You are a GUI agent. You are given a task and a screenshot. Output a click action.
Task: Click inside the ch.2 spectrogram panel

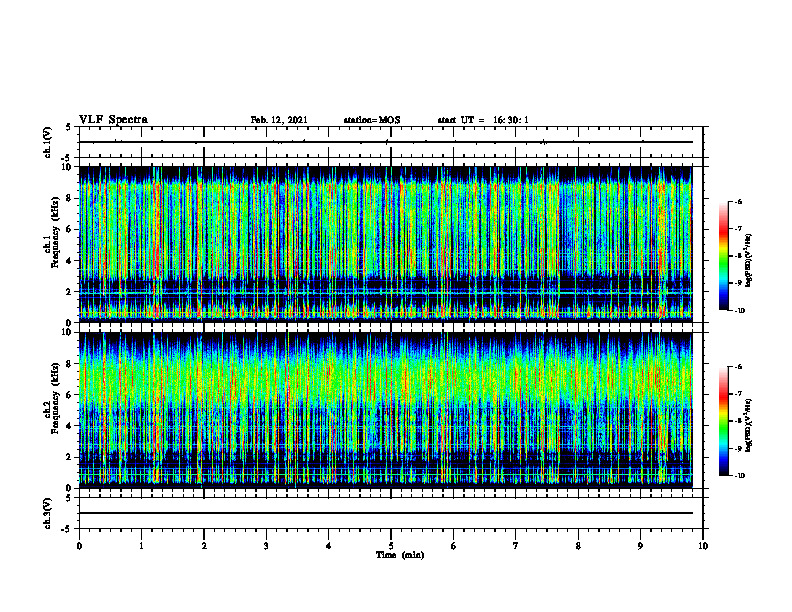click(x=385, y=410)
